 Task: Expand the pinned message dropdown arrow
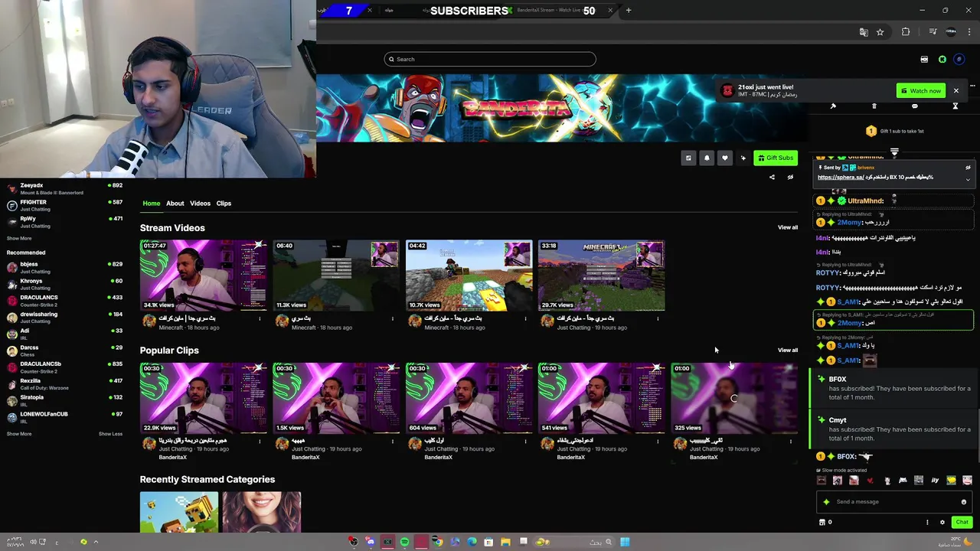968,180
